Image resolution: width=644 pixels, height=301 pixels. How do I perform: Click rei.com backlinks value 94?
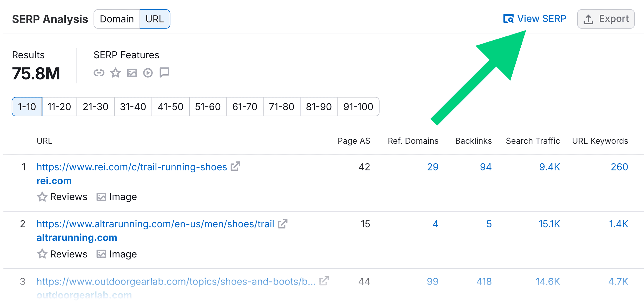click(x=486, y=167)
